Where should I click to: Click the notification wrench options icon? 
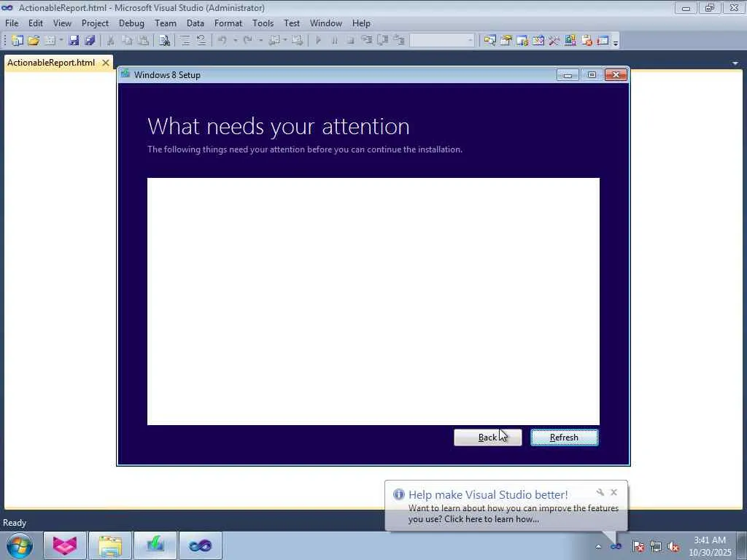(x=600, y=492)
